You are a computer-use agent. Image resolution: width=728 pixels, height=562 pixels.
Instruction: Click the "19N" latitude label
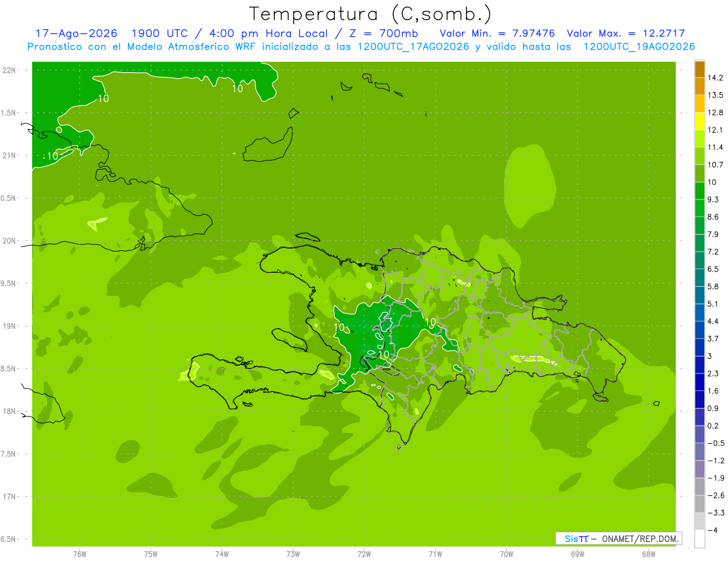click(x=10, y=326)
